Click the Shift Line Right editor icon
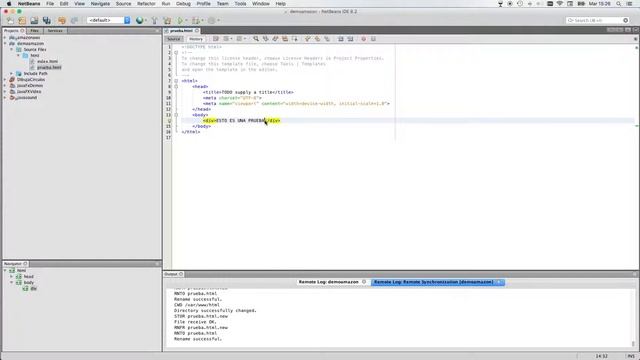Viewport: 640px width, 360px height. tap(350, 39)
